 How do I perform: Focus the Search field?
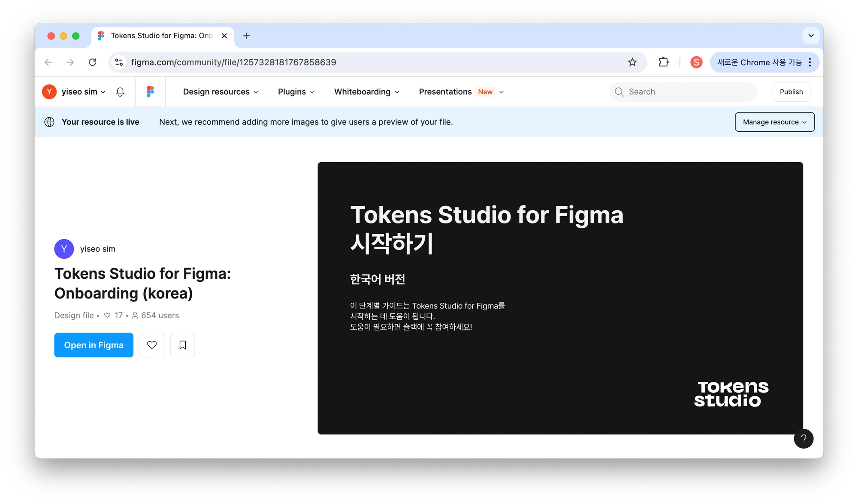tap(683, 92)
